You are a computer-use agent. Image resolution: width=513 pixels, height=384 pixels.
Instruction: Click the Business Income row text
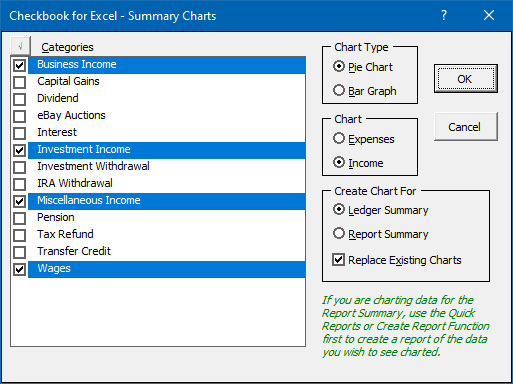(77, 64)
